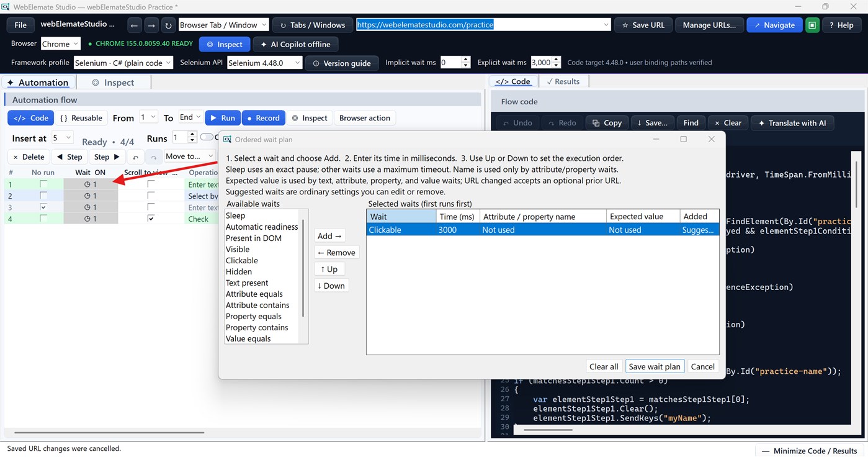Switch to the Inspect tab
Viewport: 868px width, 457px height.
(x=113, y=83)
